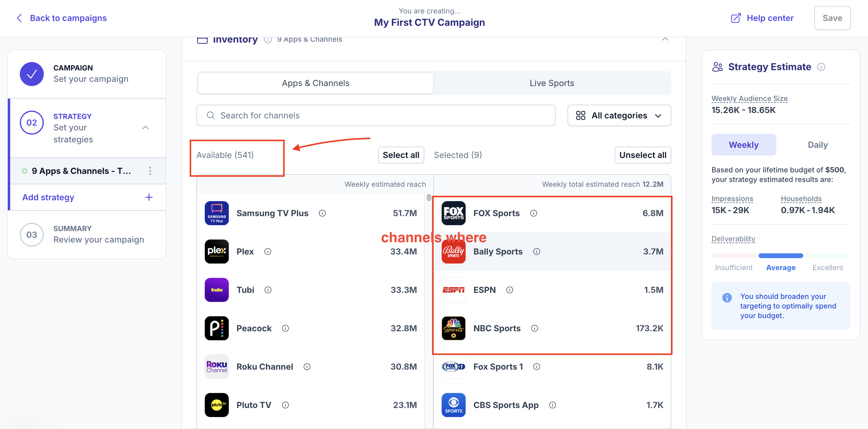
Task: Open the Summary step in sidebar
Action: (87, 234)
